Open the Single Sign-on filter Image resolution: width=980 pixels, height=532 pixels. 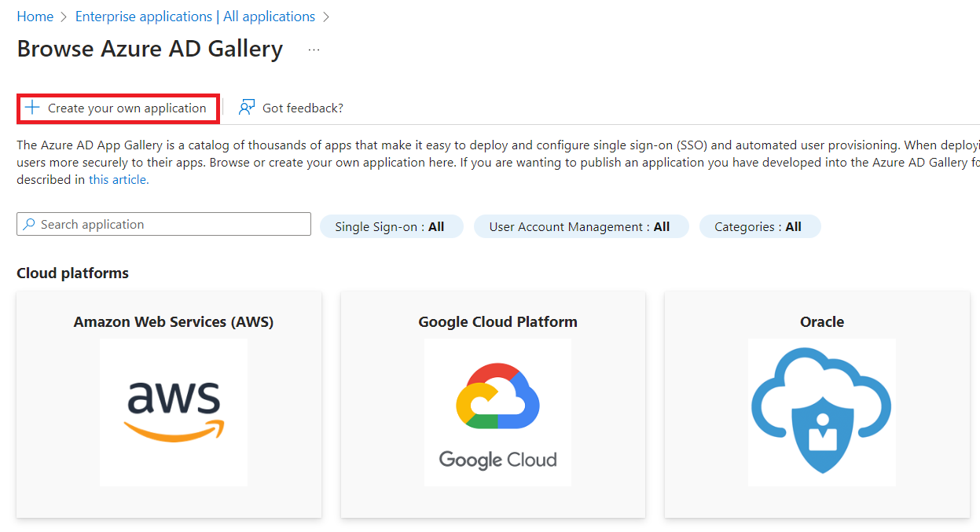tap(391, 226)
